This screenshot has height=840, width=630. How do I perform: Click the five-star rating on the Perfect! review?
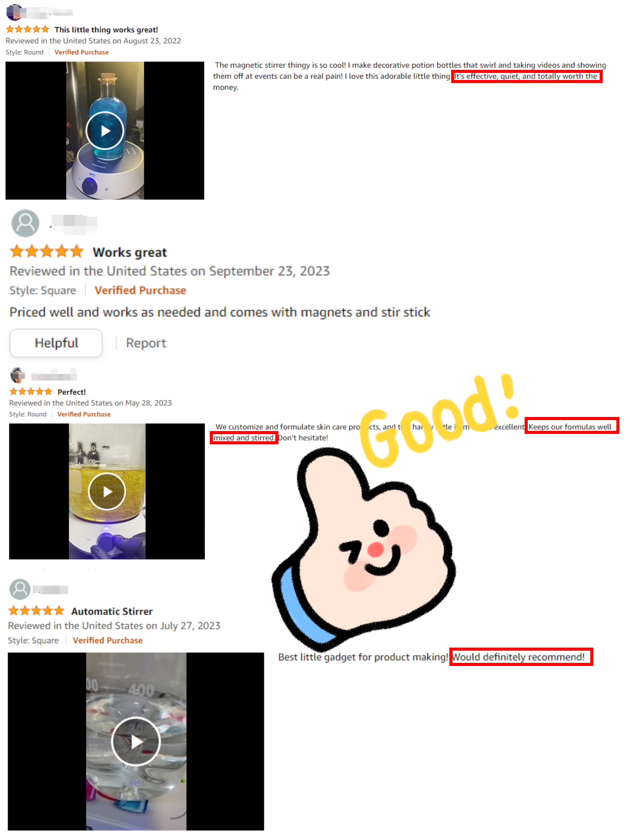(x=31, y=391)
